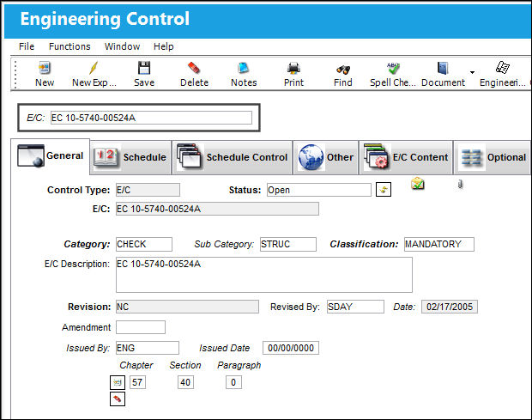Click the Sub Category label
The width and height of the screenshot is (532, 420).
[x=224, y=244]
